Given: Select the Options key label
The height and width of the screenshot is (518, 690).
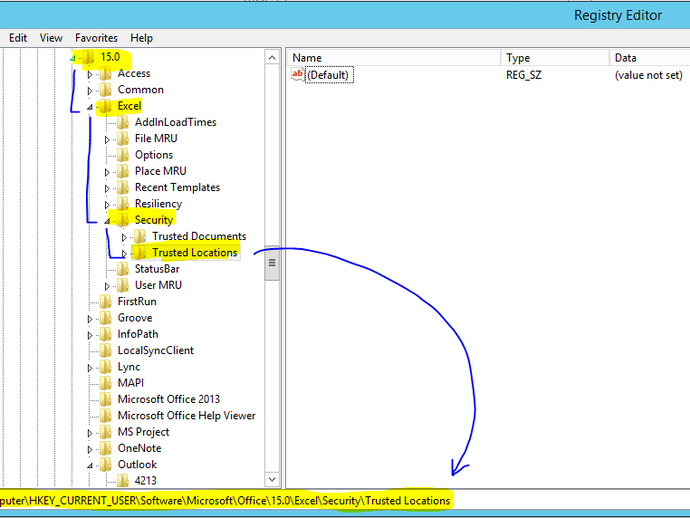Looking at the screenshot, I should (x=154, y=154).
